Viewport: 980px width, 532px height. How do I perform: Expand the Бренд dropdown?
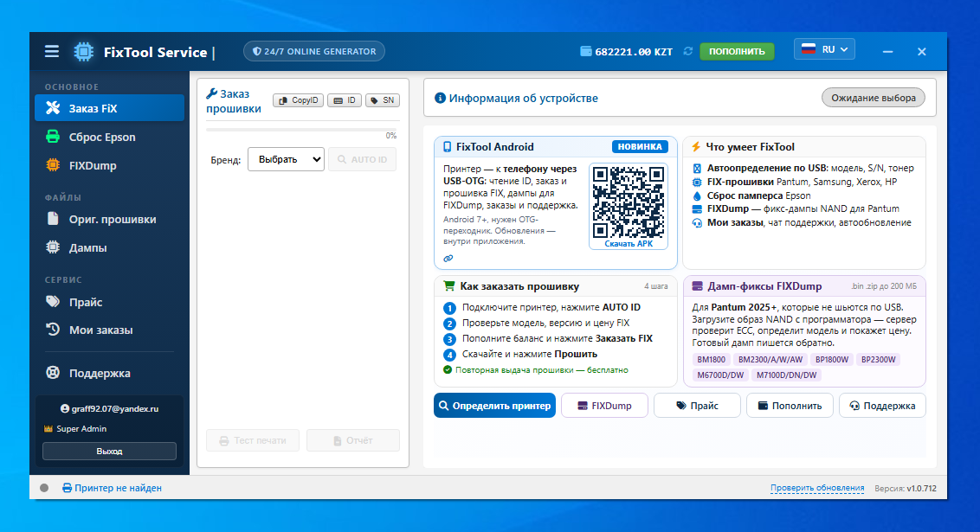click(x=287, y=159)
